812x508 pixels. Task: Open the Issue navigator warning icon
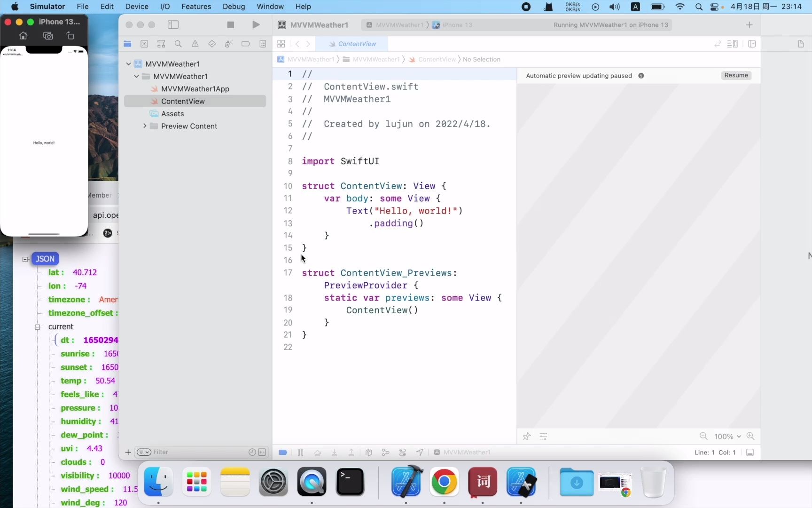tap(195, 44)
